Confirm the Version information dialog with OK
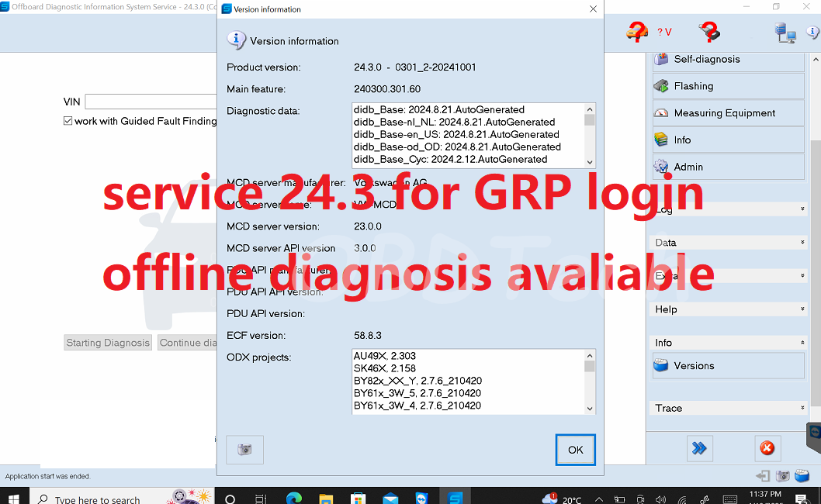The image size is (821, 504). [576, 450]
